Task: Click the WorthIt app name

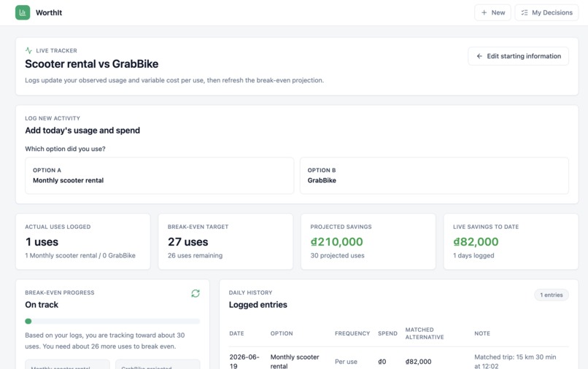Action: coord(49,12)
